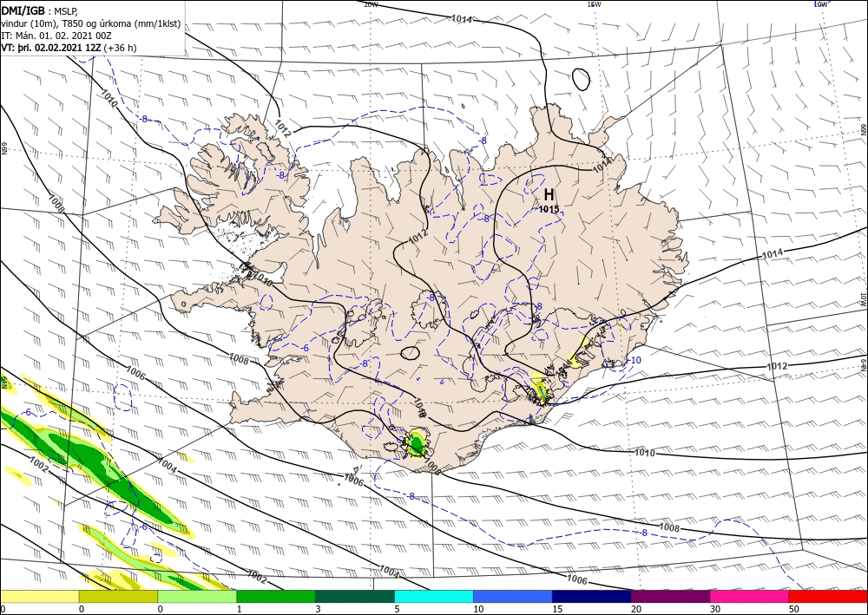Click the olive yellow legend swatch
Screen dimensions: 868x615
pos(118,596)
